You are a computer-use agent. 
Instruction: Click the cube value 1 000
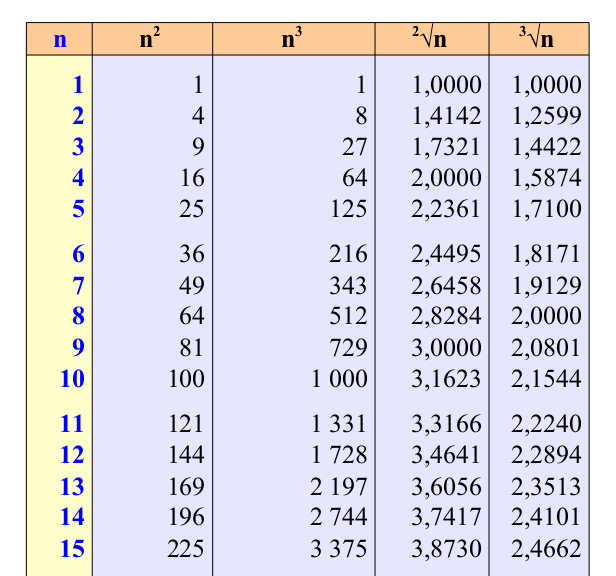(x=339, y=379)
